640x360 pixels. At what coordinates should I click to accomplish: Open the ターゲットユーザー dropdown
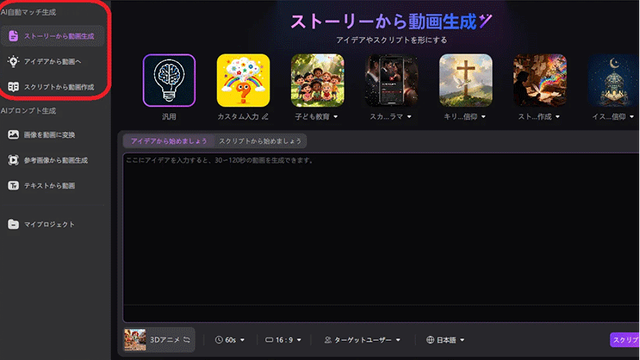click(x=362, y=340)
